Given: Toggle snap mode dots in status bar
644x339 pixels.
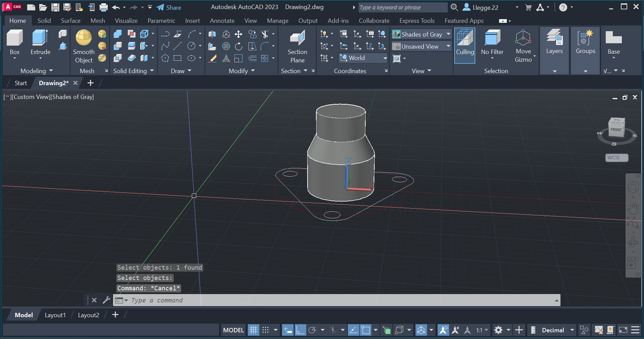Looking at the screenshot, I should (x=265, y=330).
